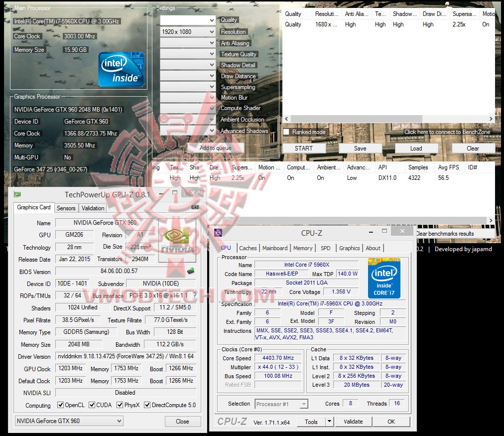This screenshot has height=436, width=504.
Task: Open the Motion Blur dropdown
Action: coord(188,98)
